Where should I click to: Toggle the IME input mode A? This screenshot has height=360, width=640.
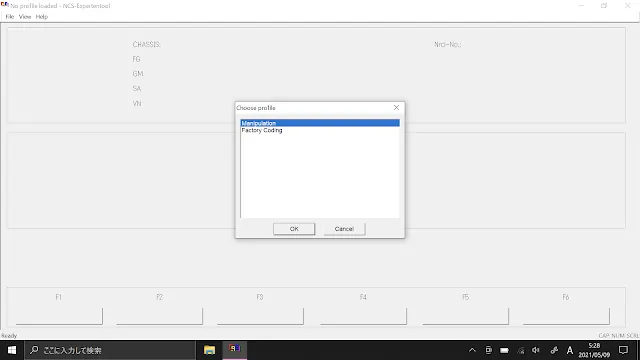pyautogui.click(x=570, y=350)
